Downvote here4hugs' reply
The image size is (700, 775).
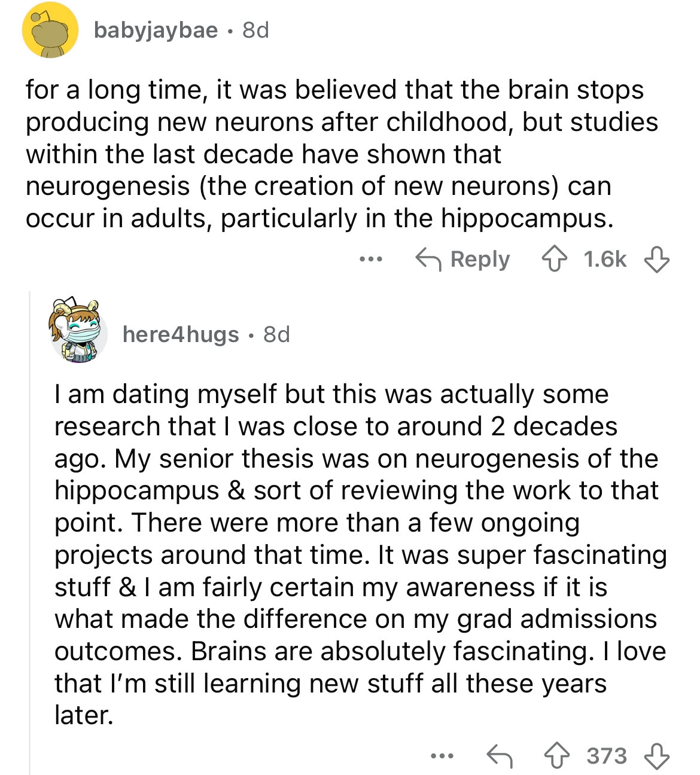656,756
